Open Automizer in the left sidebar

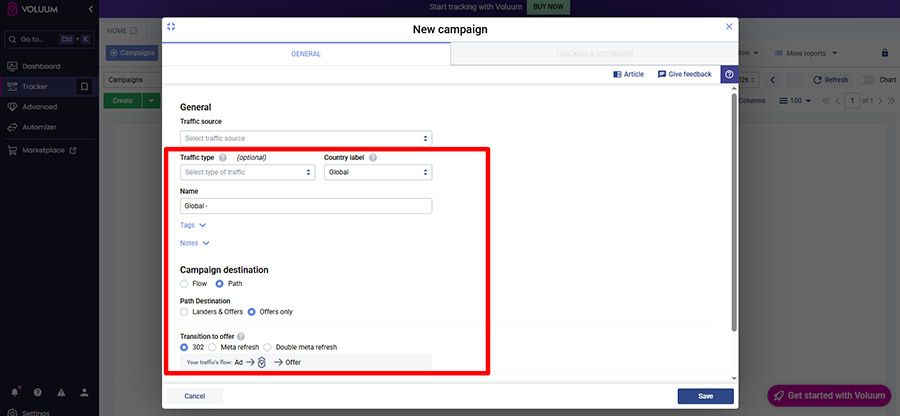click(40, 127)
